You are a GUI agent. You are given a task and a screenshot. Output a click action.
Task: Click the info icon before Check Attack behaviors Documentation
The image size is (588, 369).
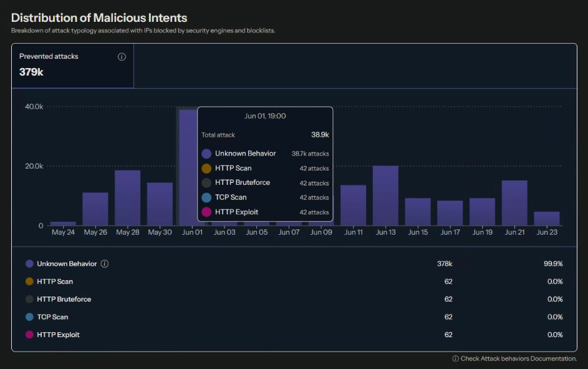(x=456, y=358)
